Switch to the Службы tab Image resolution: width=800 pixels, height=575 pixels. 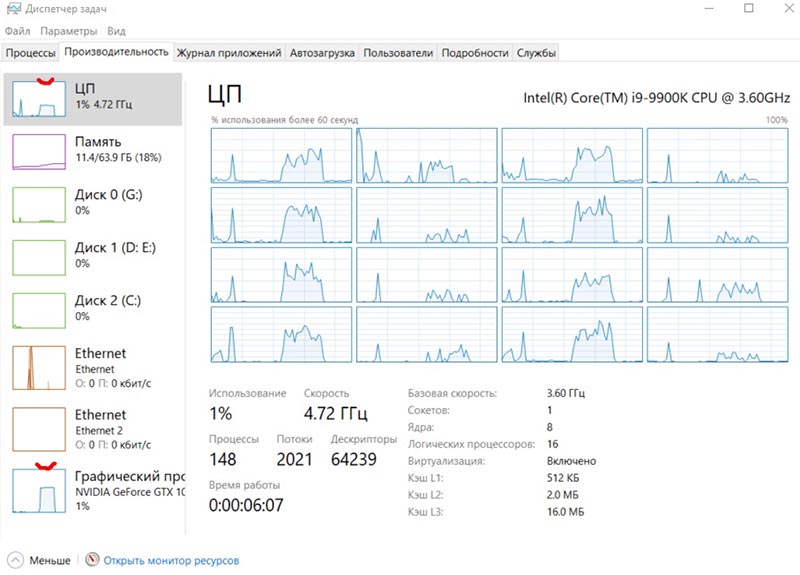tap(536, 53)
